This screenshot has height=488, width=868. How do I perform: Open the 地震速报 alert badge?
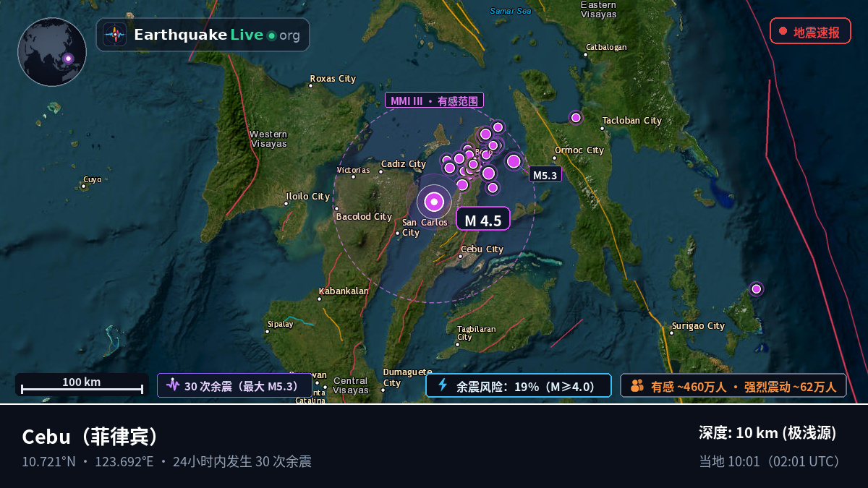point(810,31)
